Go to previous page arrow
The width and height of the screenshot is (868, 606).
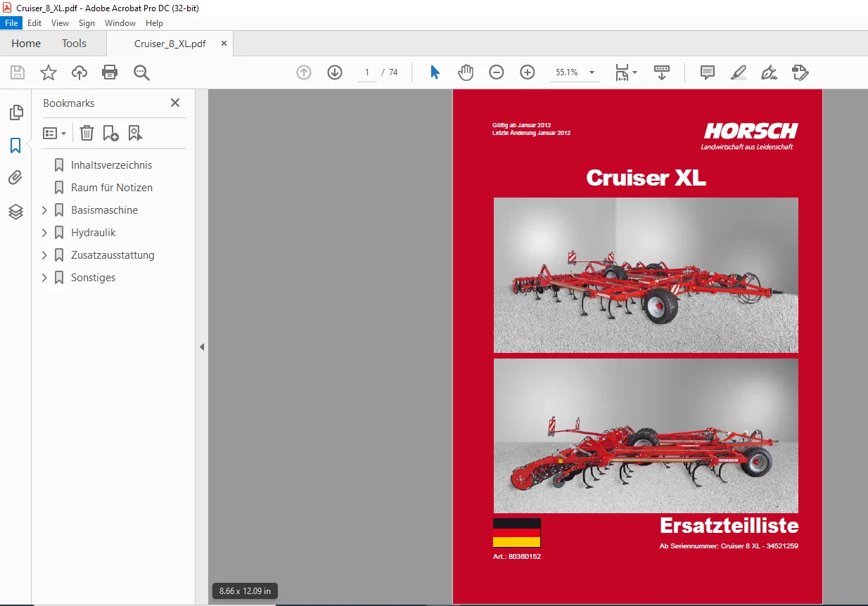pos(304,72)
